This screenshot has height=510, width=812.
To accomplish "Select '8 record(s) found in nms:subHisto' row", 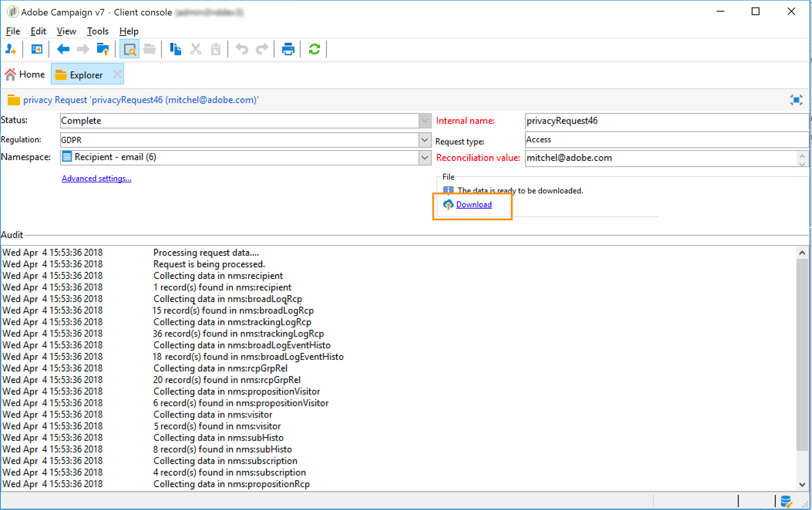I will point(398,449).
